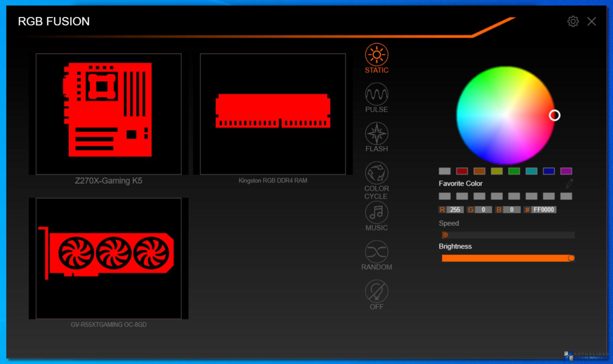Choose the Flash lighting effect
613x364 pixels.
(x=376, y=134)
